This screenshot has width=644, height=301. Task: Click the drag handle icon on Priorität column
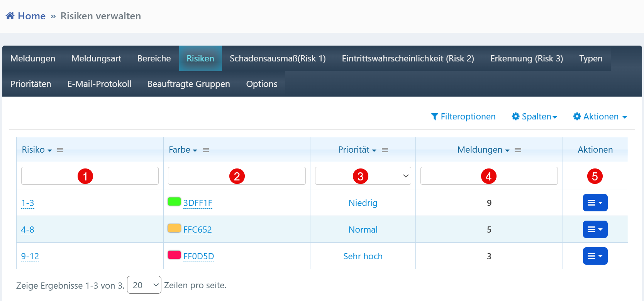(385, 150)
